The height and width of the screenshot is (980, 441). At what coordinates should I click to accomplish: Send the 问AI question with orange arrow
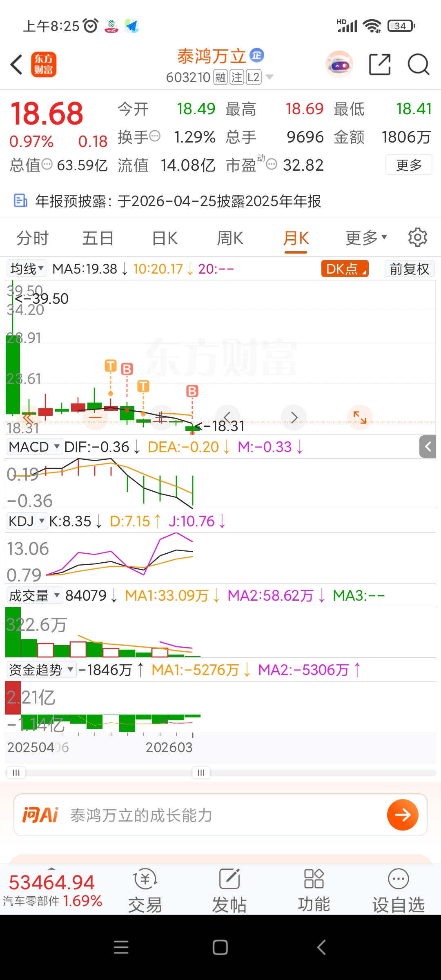point(403,815)
